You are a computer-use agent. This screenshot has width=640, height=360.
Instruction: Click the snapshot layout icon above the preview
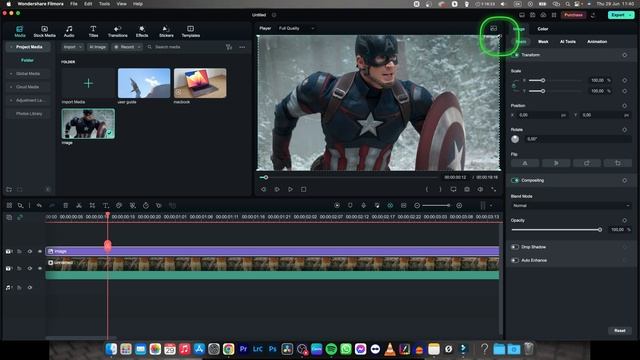click(493, 28)
